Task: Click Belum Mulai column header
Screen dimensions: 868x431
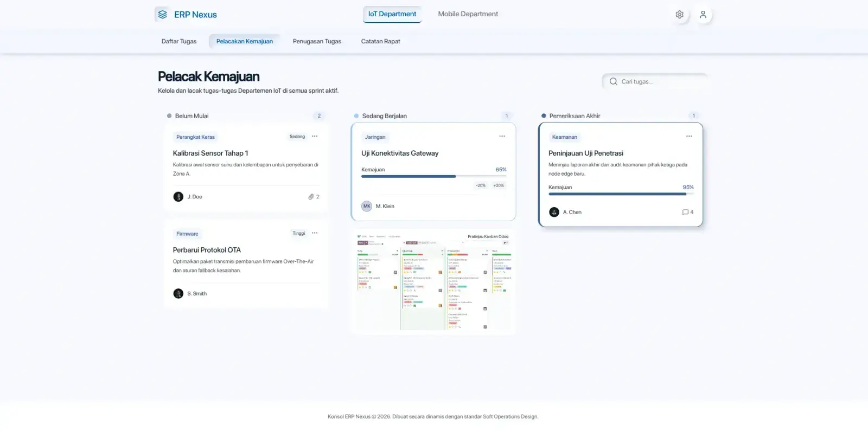Action: pyautogui.click(x=192, y=116)
